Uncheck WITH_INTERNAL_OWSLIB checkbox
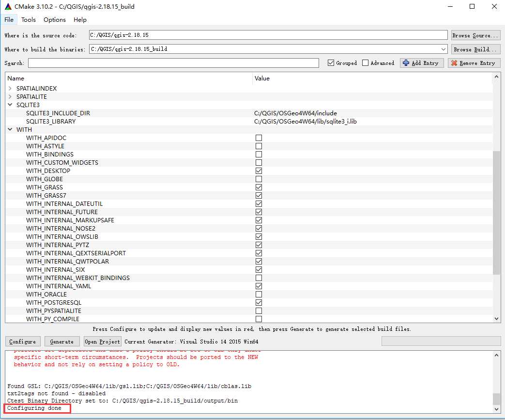Viewport: 505px width, 420px height. coord(259,236)
